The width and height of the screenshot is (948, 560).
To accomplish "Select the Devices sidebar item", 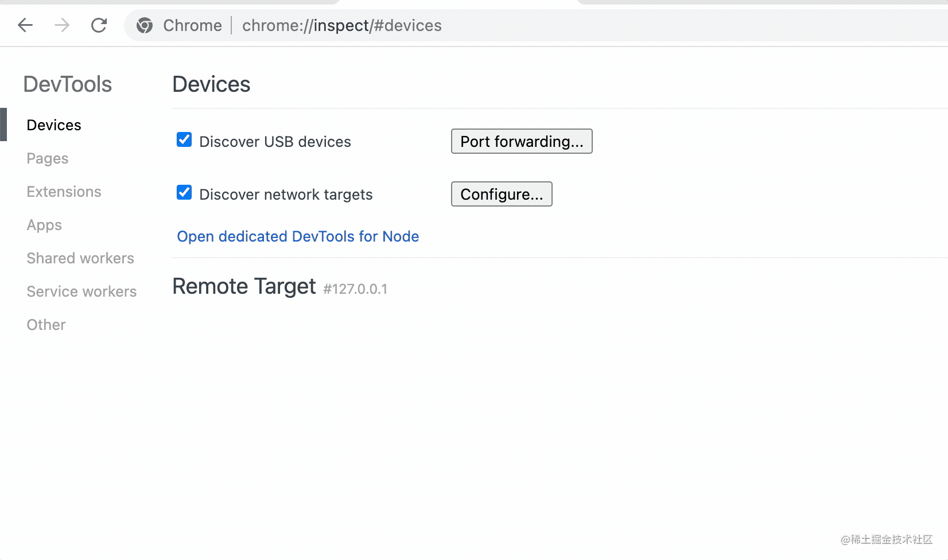I will coord(54,125).
